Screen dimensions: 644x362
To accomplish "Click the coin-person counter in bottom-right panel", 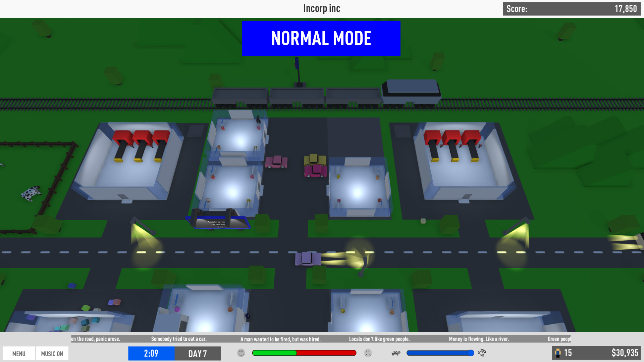I will coord(563,353).
